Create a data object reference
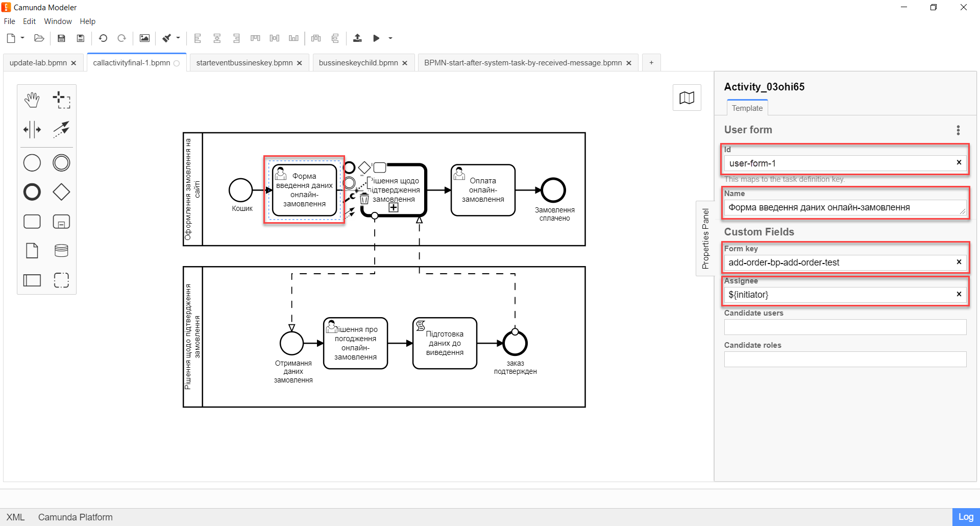This screenshot has width=980, height=526. 32,251
